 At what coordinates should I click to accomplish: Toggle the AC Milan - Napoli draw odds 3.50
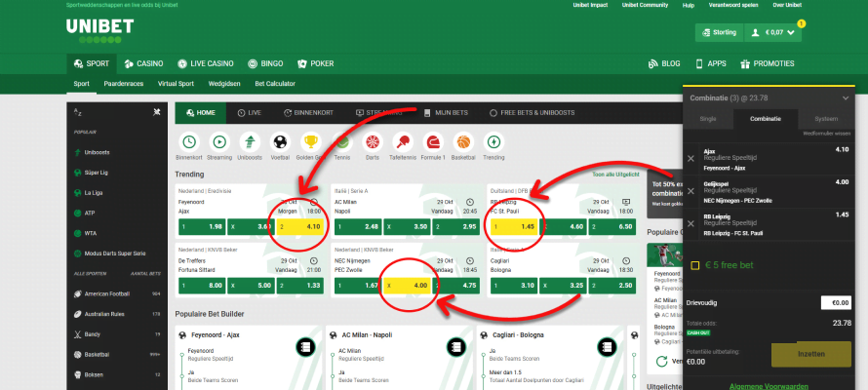point(407,226)
